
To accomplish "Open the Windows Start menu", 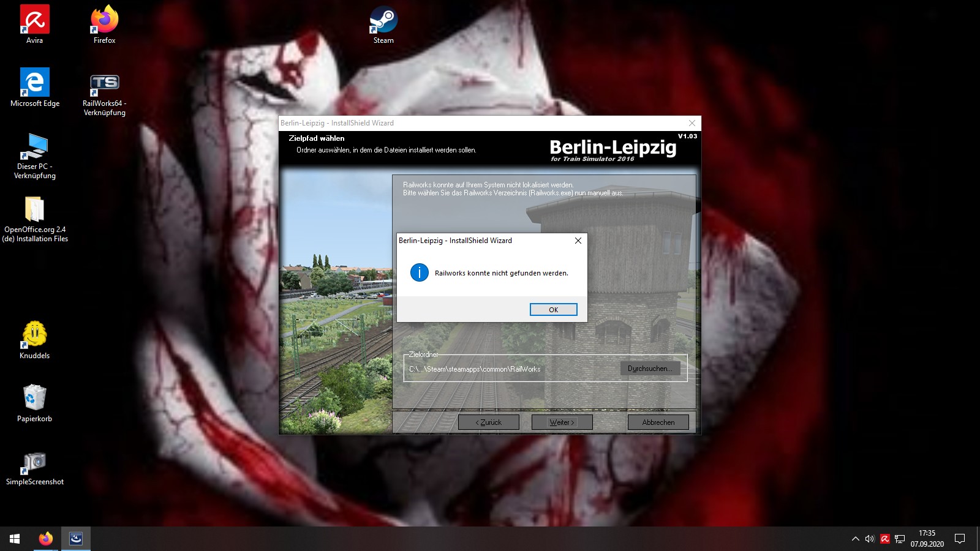I will click(x=15, y=539).
